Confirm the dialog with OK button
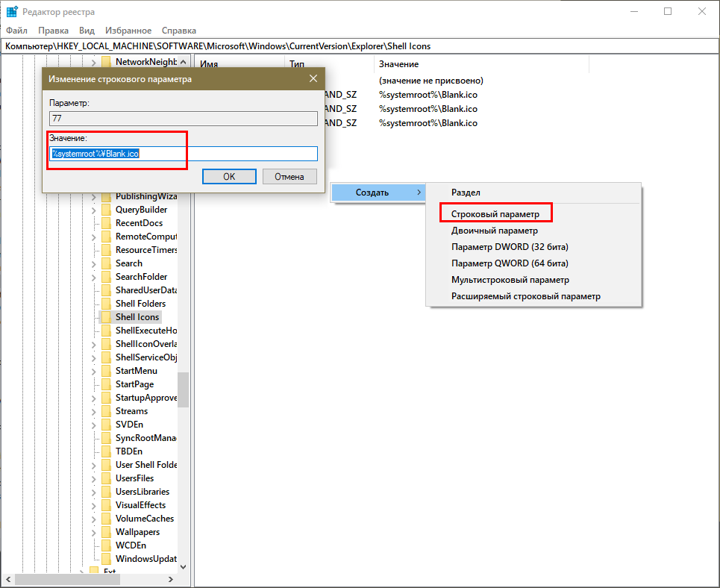 [229, 177]
